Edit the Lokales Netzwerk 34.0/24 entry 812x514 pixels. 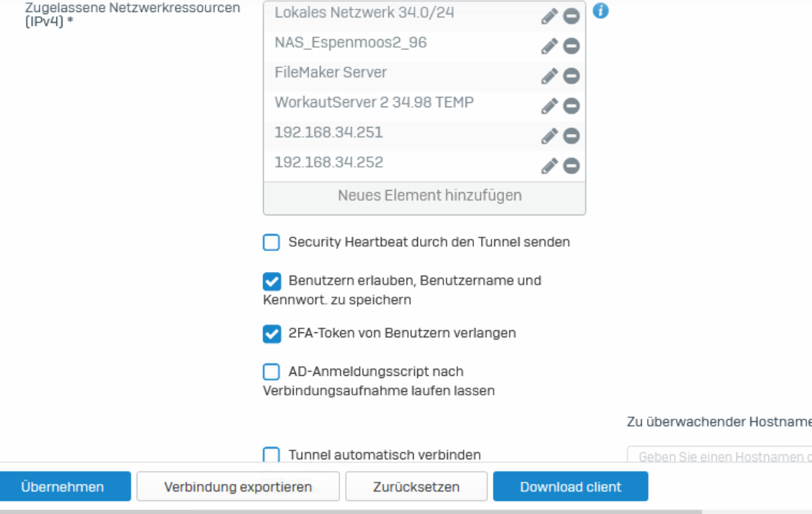[x=549, y=16]
